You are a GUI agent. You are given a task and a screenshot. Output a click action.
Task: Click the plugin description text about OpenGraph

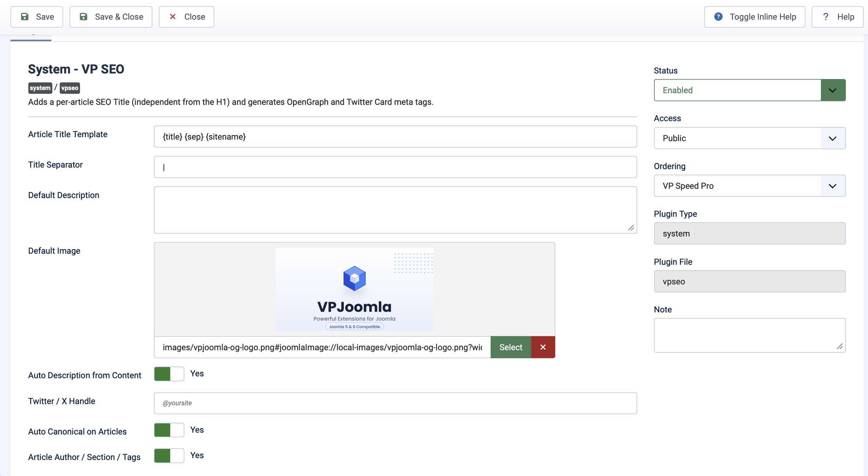(231, 102)
